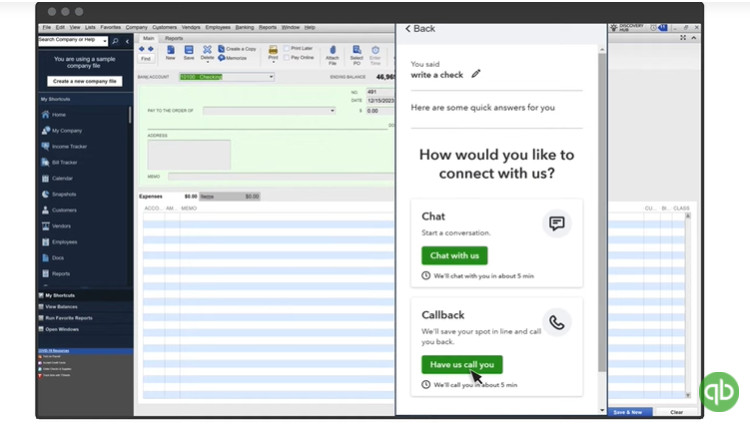This screenshot has height=425, width=750.
Task: Open the Reports shortcut in sidebar
Action: point(56,273)
